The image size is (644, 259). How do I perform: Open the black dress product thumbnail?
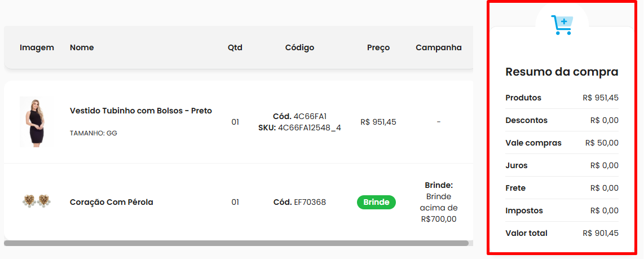[36, 122]
